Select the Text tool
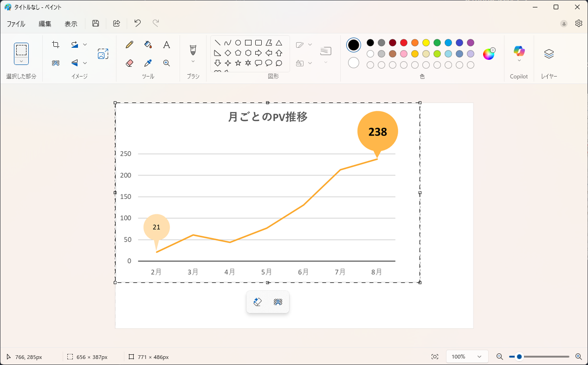The image size is (588, 365). click(167, 45)
